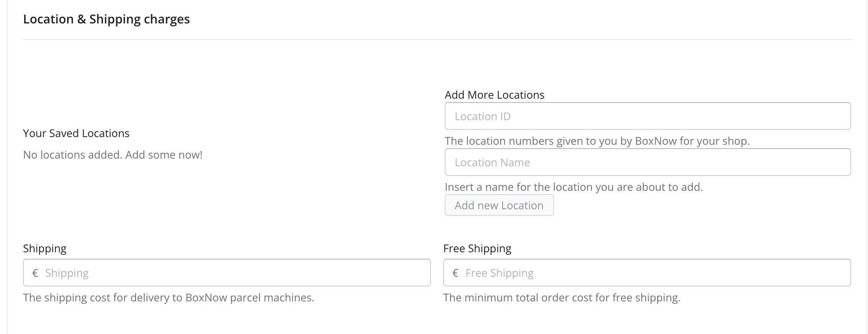Click the euro symbol in Free Shipping field

point(455,273)
